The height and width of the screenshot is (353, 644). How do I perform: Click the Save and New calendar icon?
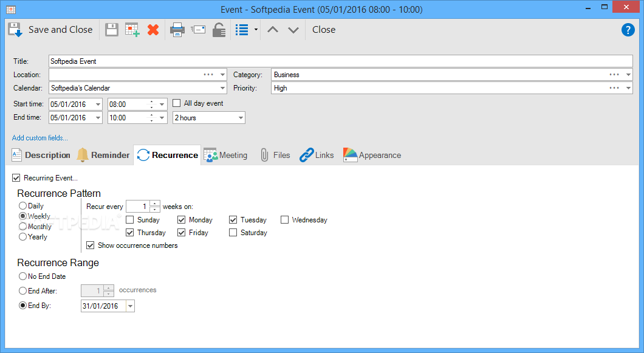pos(132,30)
